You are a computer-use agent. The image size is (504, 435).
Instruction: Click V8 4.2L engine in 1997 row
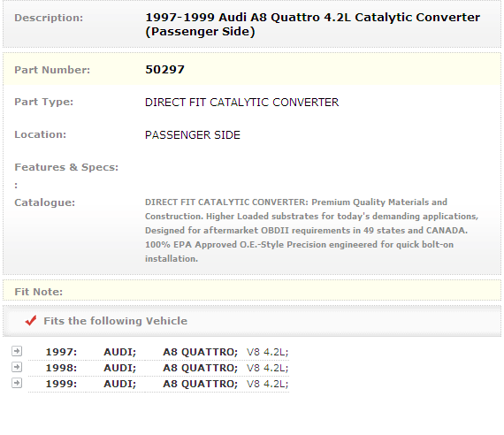coord(267,352)
